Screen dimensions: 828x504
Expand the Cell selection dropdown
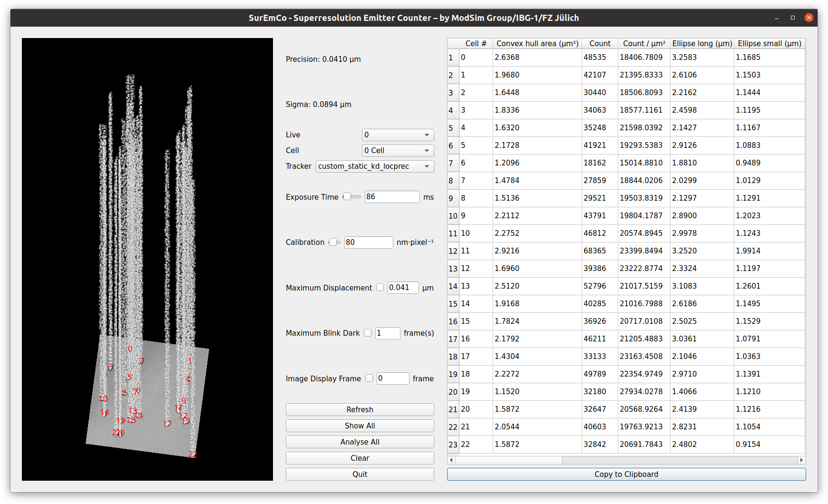(x=398, y=151)
